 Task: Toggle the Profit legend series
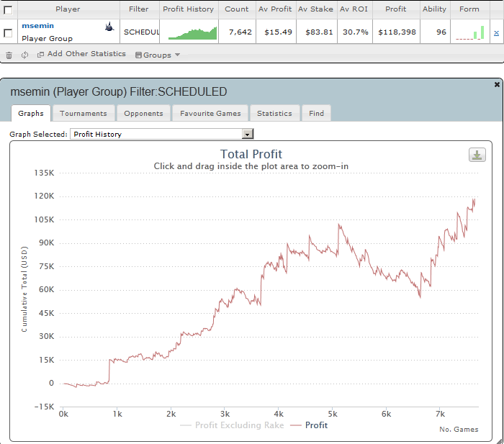[309, 425]
